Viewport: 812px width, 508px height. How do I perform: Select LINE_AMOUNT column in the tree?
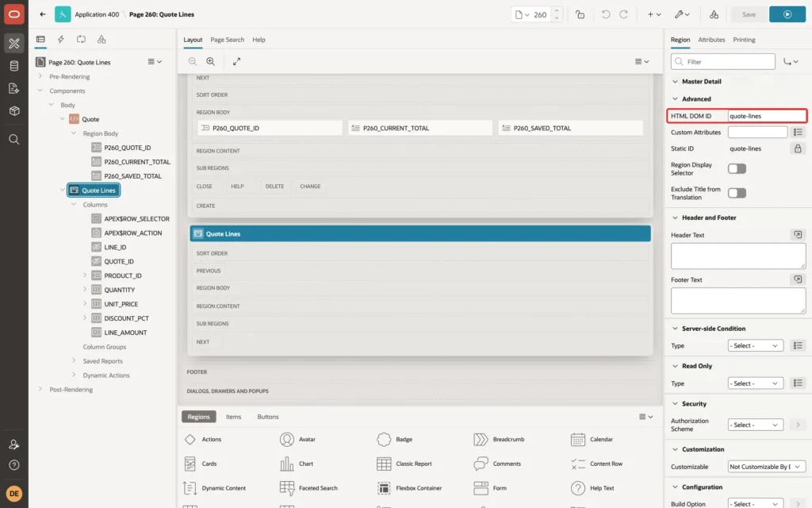point(125,333)
